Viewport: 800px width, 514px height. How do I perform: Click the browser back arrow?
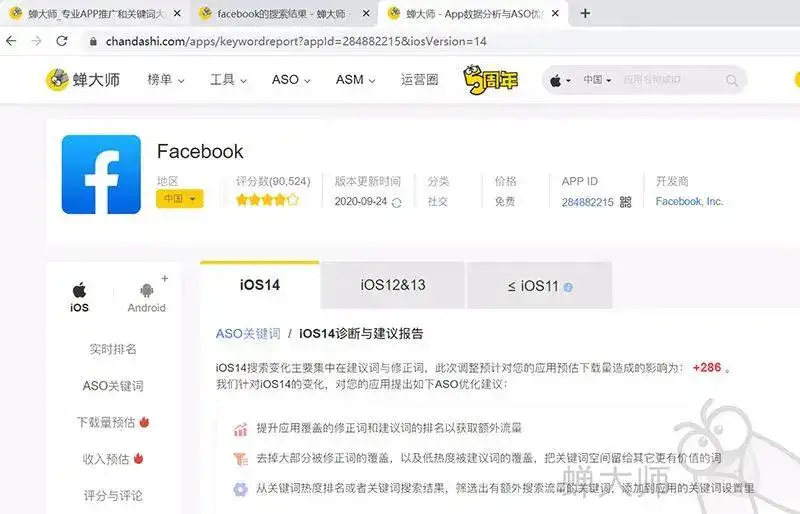coord(11,41)
